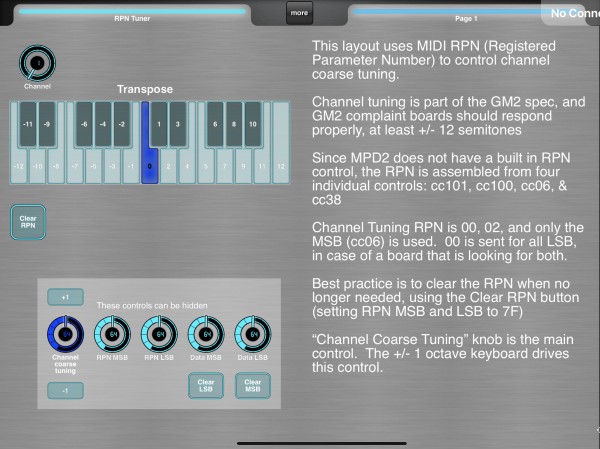The width and height of the screenshot is (600, 449).
Task: Tap the white key labeled -5
Action: tap(93, 166)
